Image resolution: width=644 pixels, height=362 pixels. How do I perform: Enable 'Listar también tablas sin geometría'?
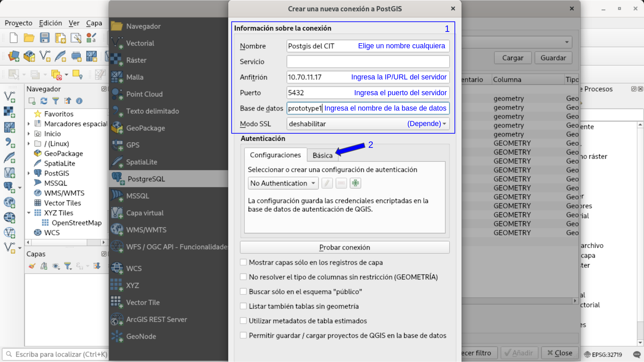[x=243, y=306]
